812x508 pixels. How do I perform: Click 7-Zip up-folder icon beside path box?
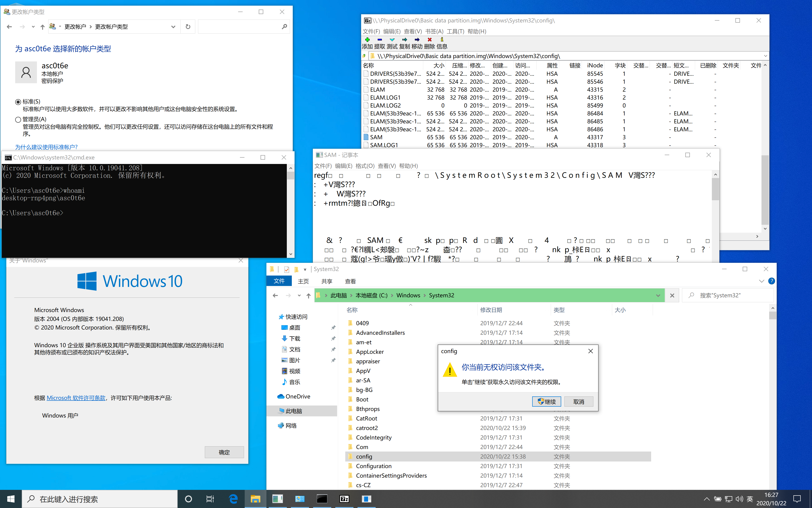pyautogui.click(x=364, y=56)
